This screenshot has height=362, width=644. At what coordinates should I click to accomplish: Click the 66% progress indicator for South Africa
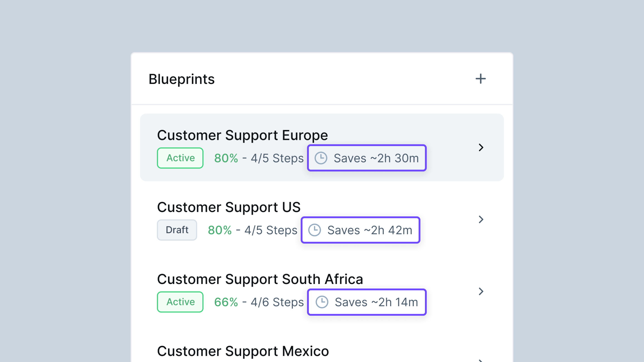click(x=226, y=302)
